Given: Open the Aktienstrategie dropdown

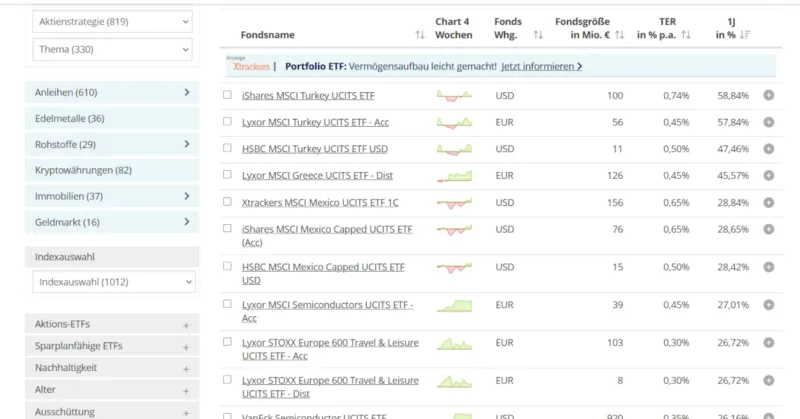Looking at the screenshot, I should point(112,21).
